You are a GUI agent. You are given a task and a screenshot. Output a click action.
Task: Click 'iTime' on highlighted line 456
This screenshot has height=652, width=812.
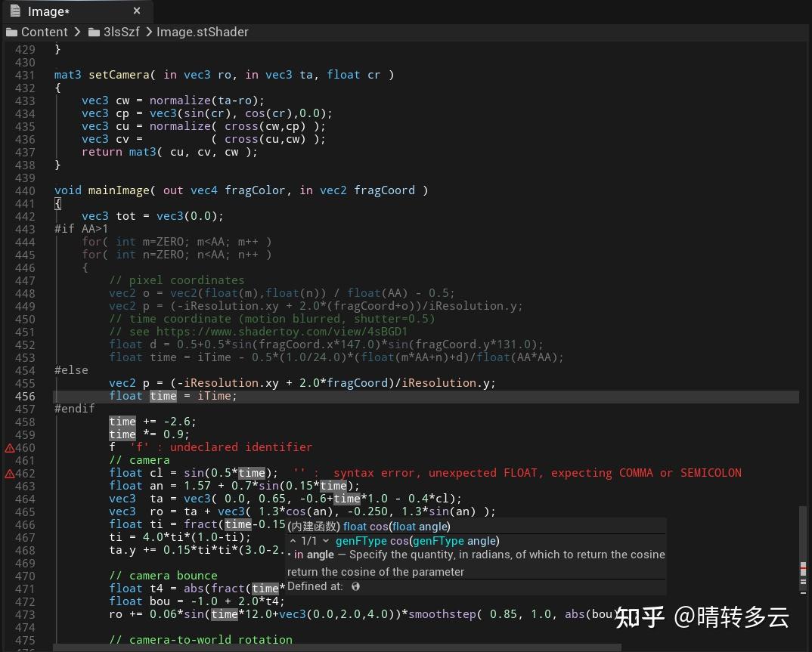[214, 396]
